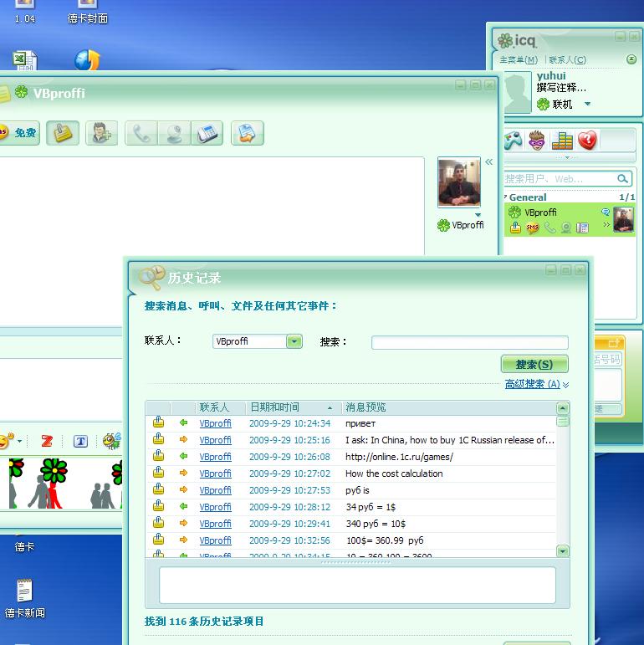Click the message history icon in chat toolbar
This screenshot has width=644, height=645.
[x=63, y=133]
